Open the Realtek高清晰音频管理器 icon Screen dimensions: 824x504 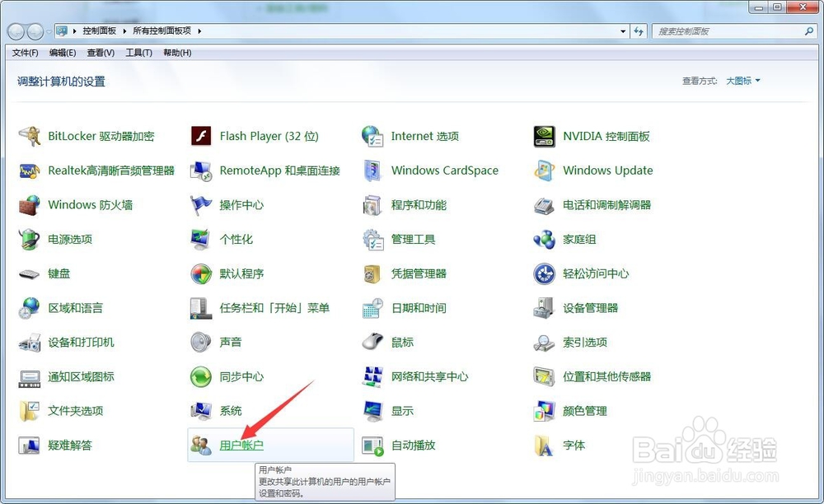point(30,170)
